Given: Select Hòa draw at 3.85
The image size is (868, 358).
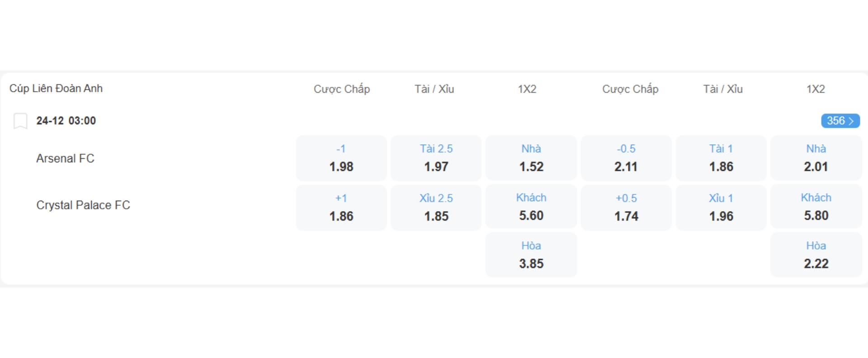Looking at the screenshot, I should (x=531, y=255).
